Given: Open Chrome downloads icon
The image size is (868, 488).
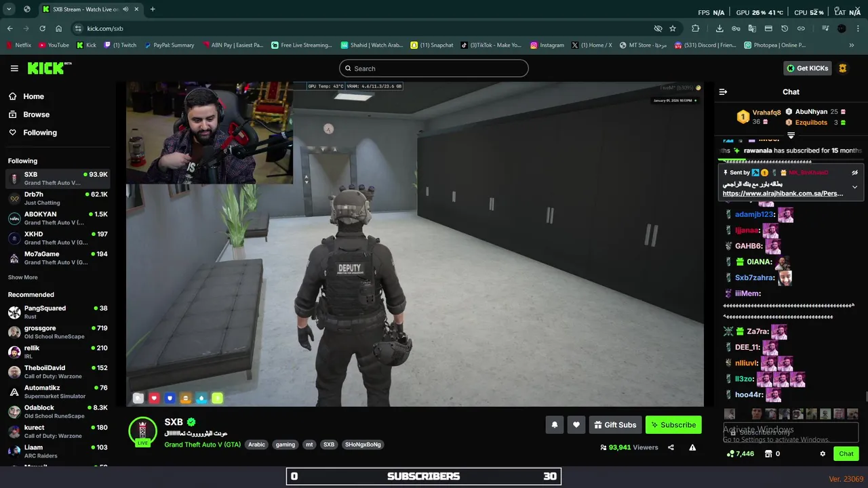Looking at the screenshot, I should (x=719, y=28).
